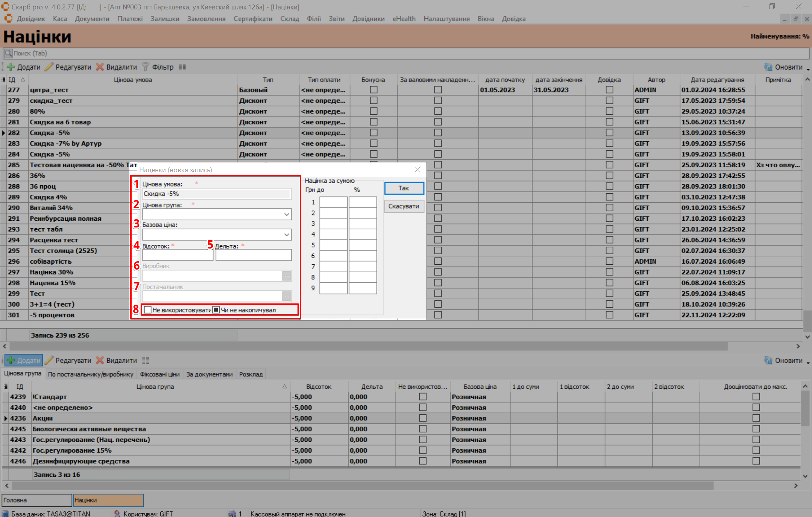Switch to the Фіксовані ціни tab

click(159, 374)
